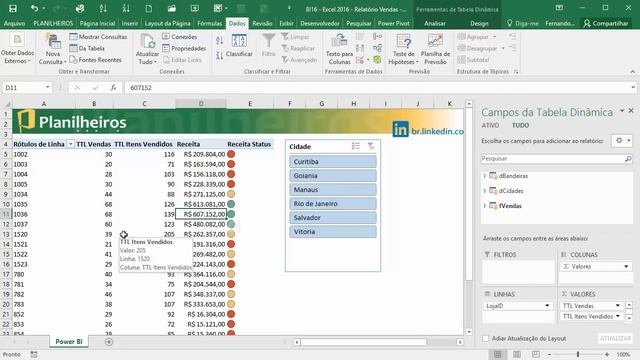Filter slicer by Vitoria
Screen dimensions: 640x360
[333, 231]
